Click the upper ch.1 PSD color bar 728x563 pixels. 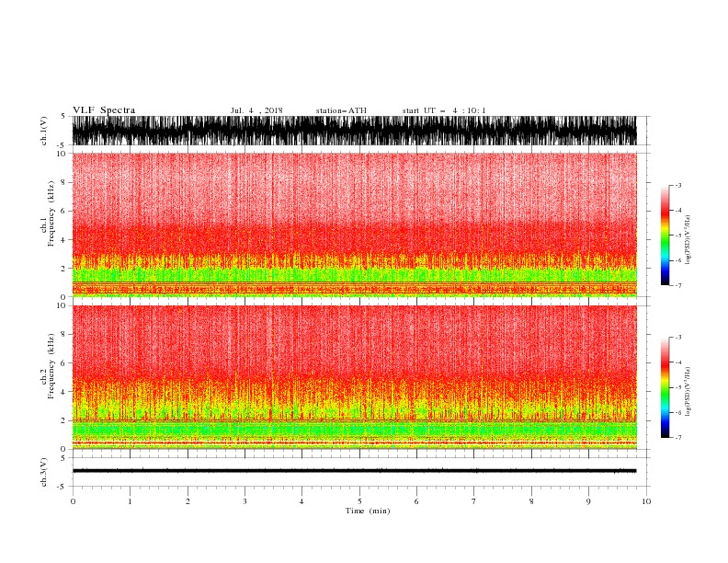(x=665, y=236)
